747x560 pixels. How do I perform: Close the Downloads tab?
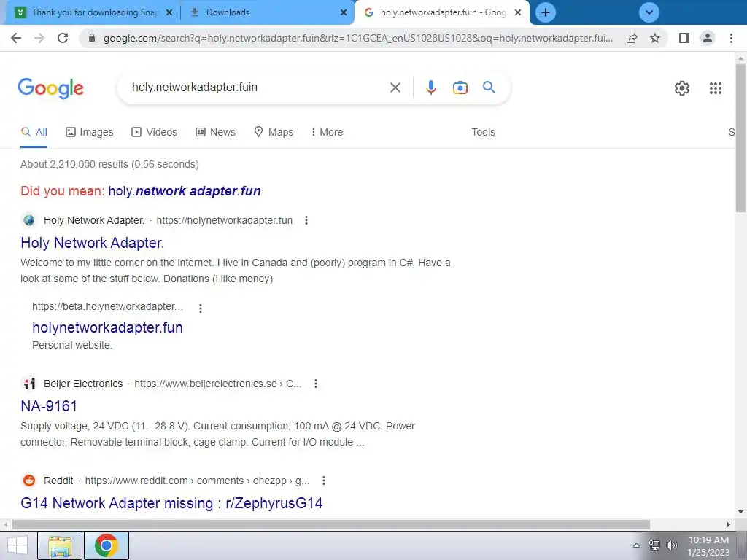tap(343, 12)
